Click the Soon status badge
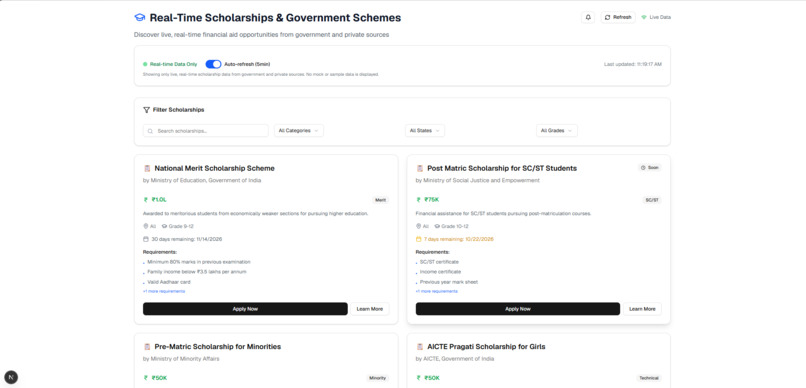This screenshot has height=388, width=806. point(650,168)
